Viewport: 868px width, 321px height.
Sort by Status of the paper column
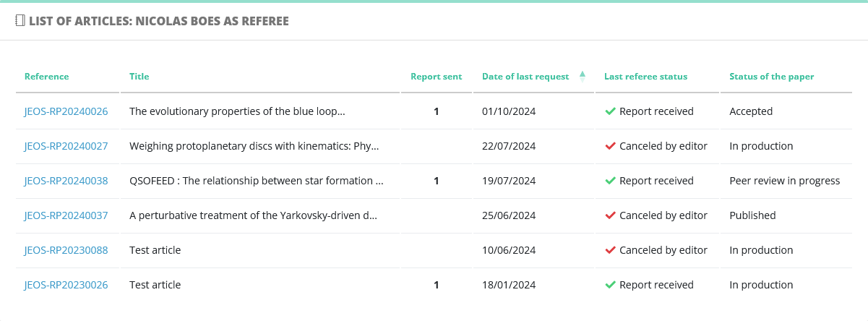pyautogui.click(x=772, y=76)
